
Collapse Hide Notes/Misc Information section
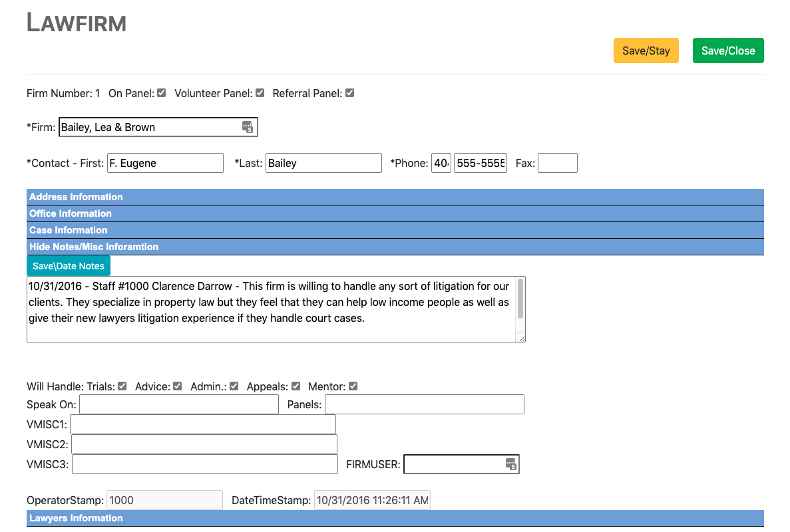point(94,247)
